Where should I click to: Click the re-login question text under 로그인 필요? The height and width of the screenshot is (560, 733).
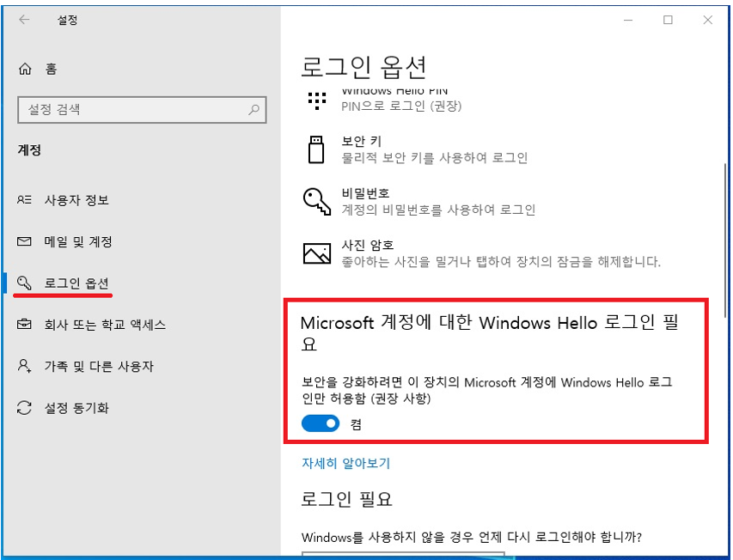click(x=471, y=537)
